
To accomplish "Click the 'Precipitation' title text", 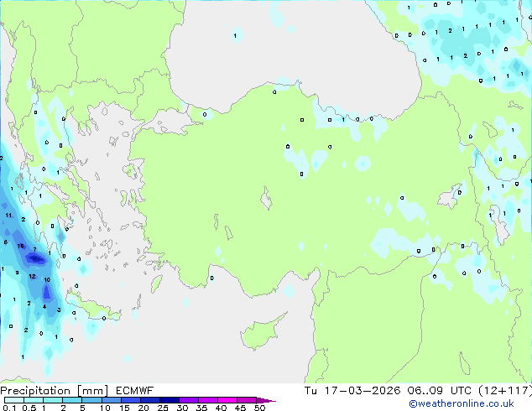I will (35, 391).
